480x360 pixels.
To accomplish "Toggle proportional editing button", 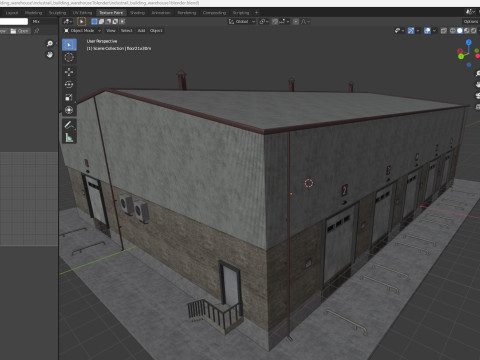I will click(x=296, y=22).
